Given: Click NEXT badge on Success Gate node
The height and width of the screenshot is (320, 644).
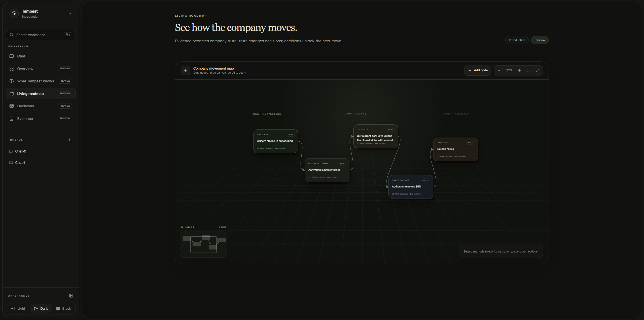Looking at the screenshot, I should pos(425,180).
